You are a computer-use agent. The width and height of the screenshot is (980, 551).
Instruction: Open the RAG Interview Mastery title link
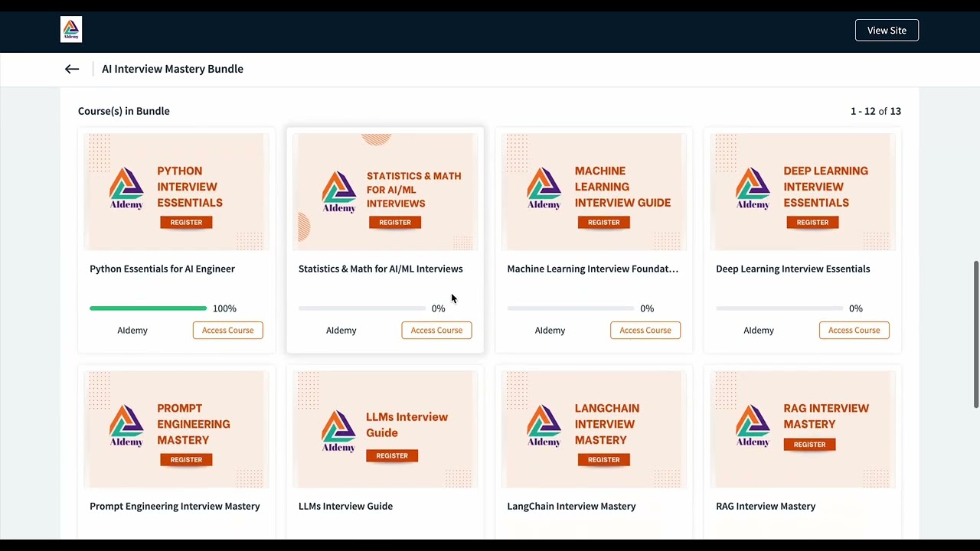[x=766, y=506]
